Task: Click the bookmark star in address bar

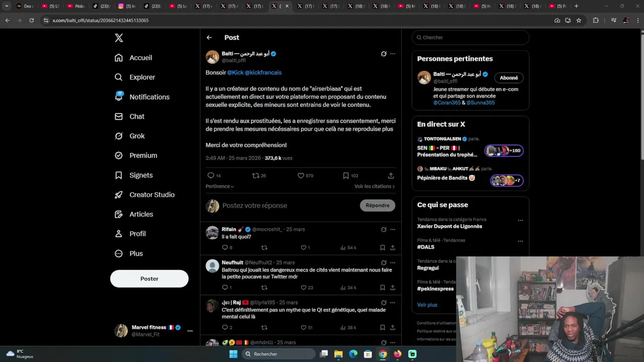Action: click(x=579, y=20)
